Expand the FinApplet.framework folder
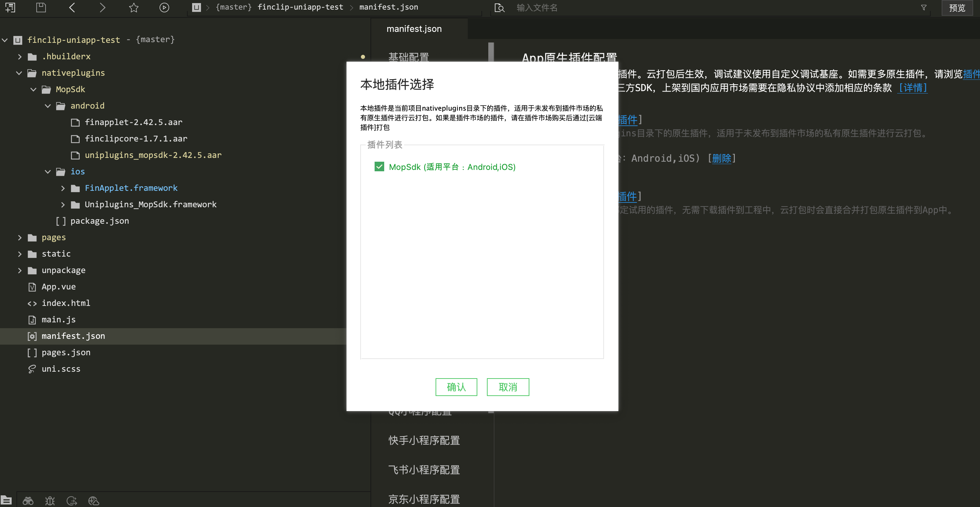980x507 pixels. coord(63,188)
